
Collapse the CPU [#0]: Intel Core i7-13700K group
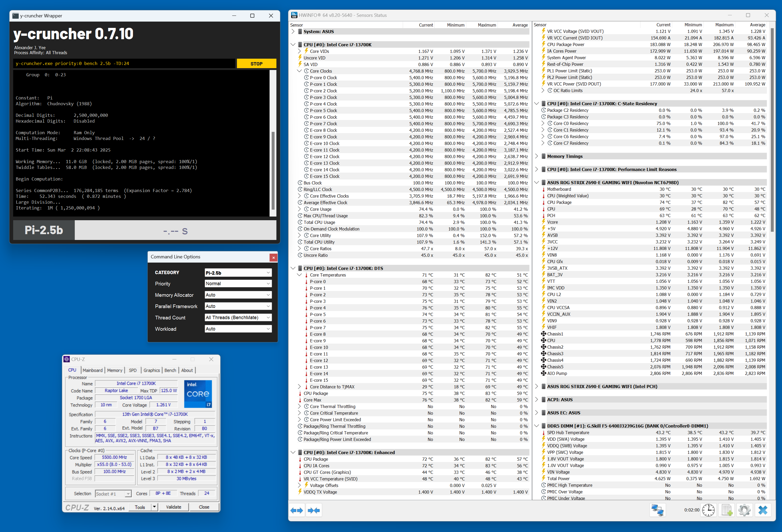coord(293,45)
